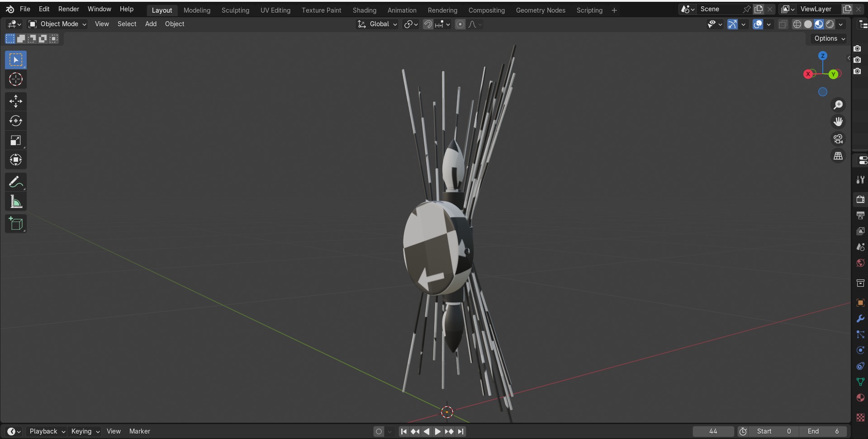Select the Annotate tool
Screen dimensions: 868x439
[16, 182]
